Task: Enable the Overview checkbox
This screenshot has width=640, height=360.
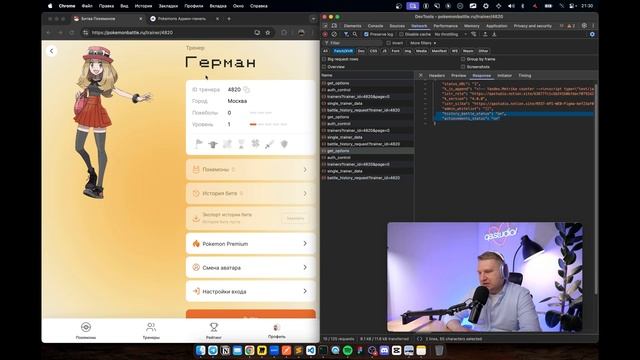Action: click(x=324, y=67)
